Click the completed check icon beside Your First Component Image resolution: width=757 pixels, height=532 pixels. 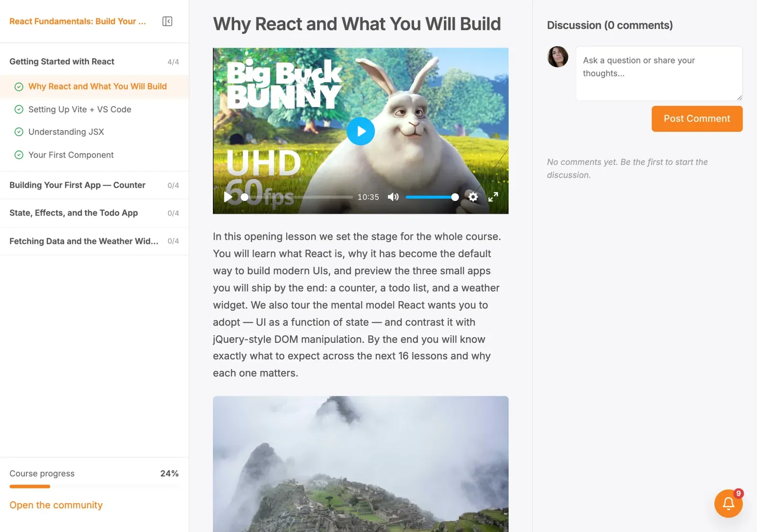[19, 155]
